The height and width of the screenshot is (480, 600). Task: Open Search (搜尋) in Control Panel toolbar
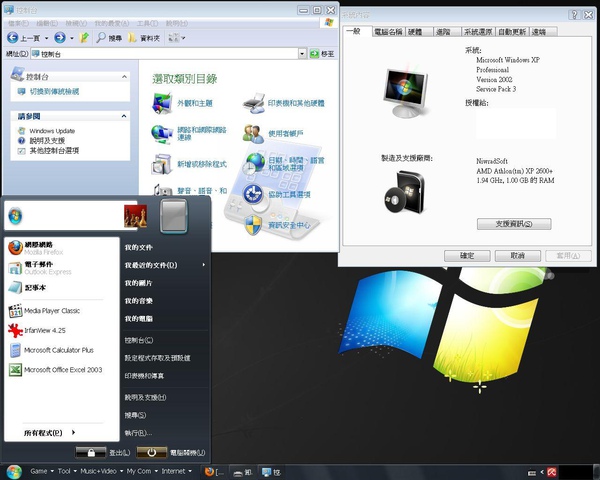109,38
